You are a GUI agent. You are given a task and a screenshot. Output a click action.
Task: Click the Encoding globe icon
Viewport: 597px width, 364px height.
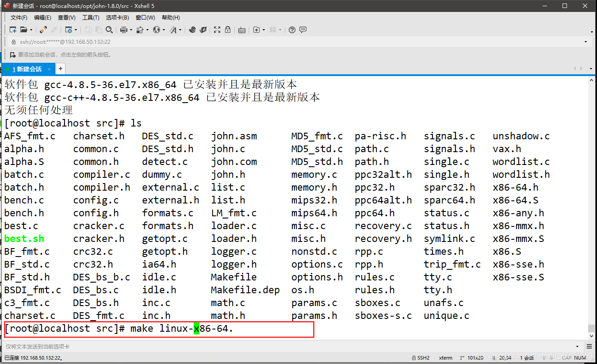coord(156,30)
